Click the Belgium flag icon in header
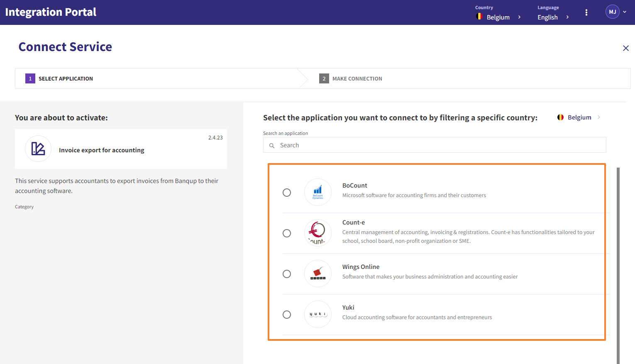This screenshot has width=635, height=364. click(x=479, y=17)
